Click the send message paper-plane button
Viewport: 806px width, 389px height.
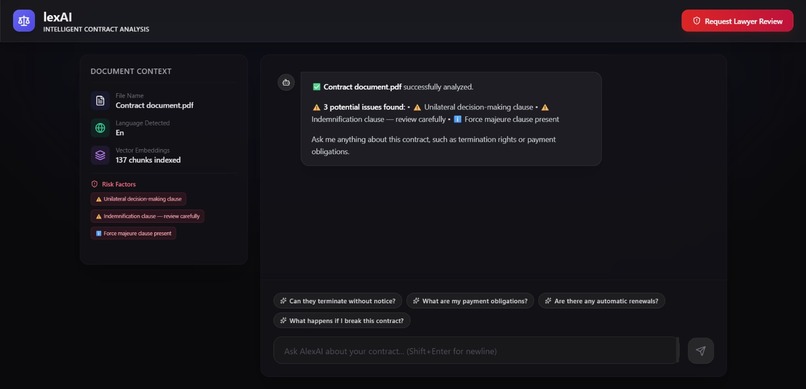click(x=701, y=351)
